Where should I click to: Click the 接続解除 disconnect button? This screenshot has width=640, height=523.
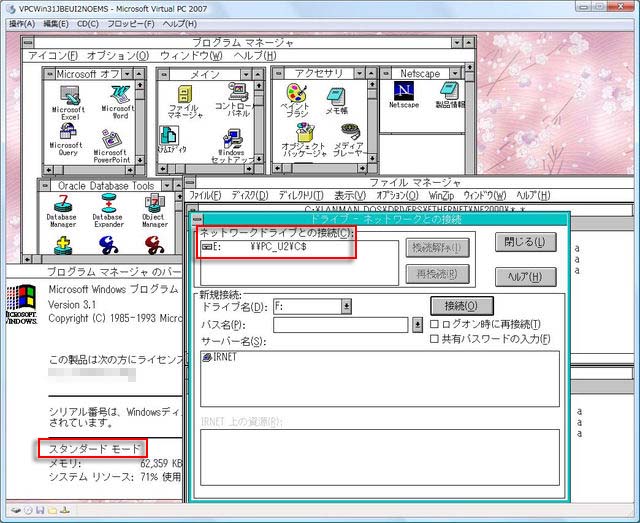pyautogui.click(x=437, y=247)
